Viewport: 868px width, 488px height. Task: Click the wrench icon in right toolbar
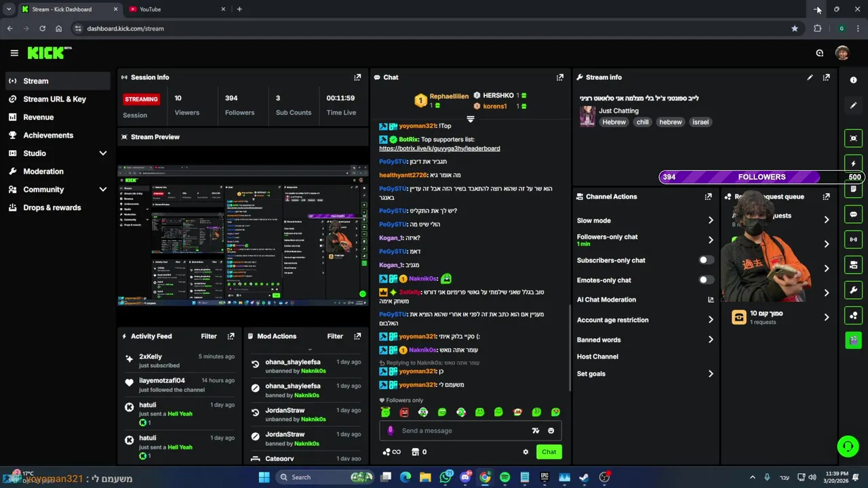click(853, 290)
